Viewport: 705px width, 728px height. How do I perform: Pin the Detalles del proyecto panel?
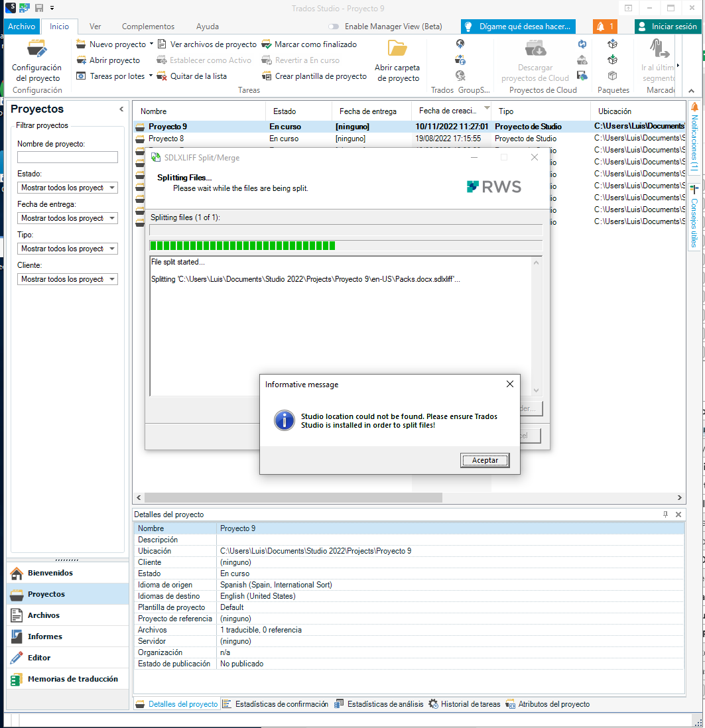(666, 515)
